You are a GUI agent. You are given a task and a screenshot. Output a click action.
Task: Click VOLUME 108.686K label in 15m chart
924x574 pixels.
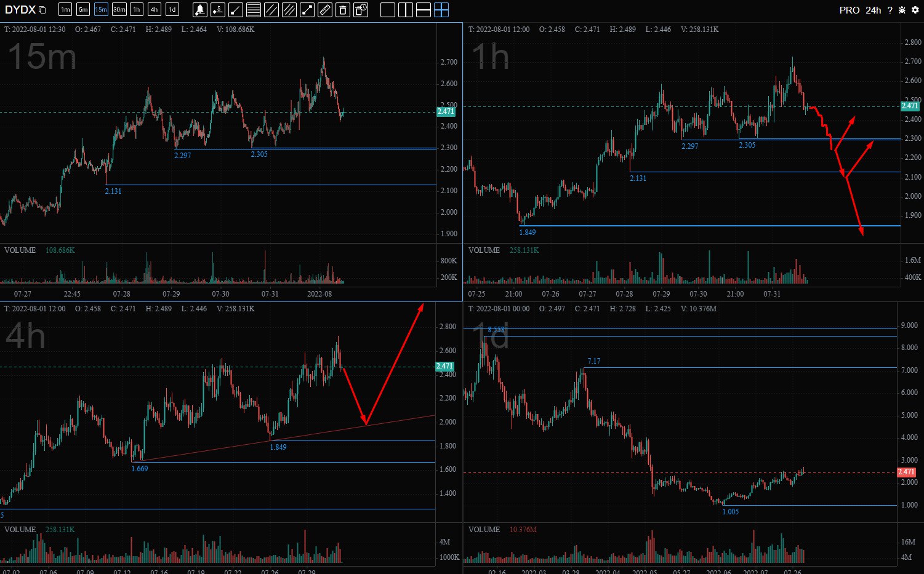(39, 250)
